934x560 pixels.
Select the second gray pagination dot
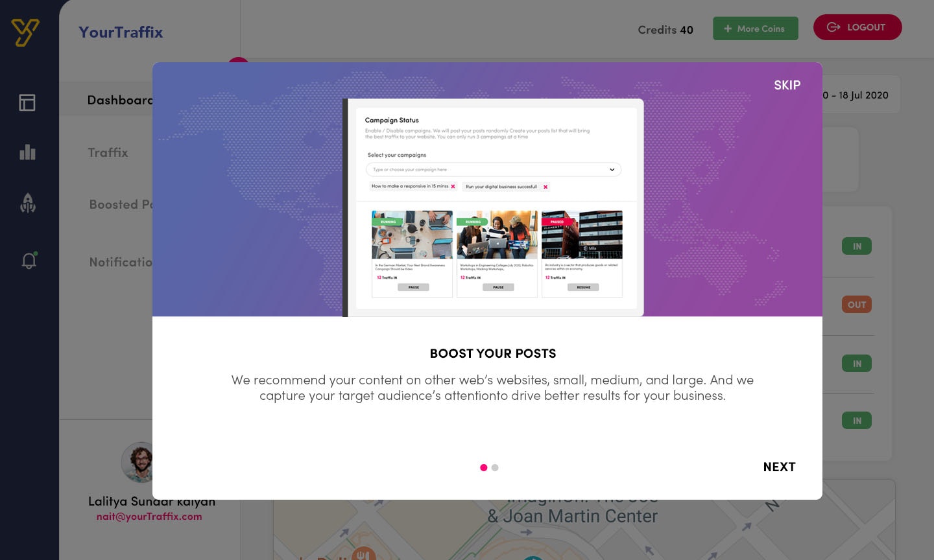click(x=495, y=467)
